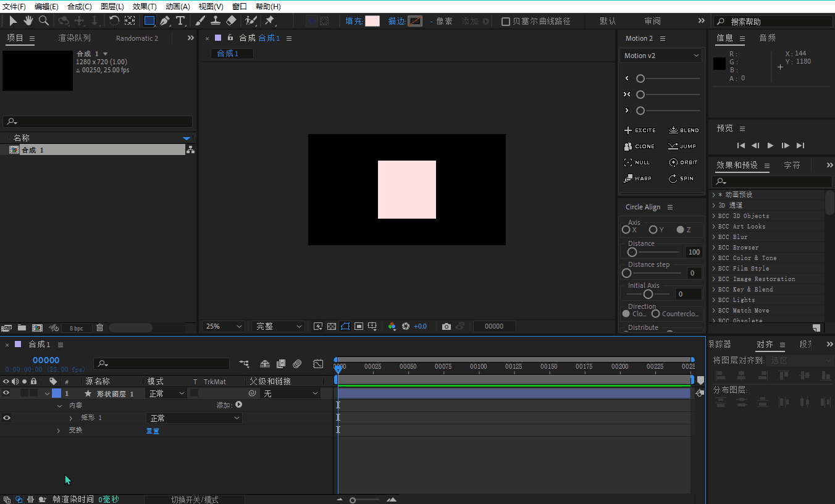This screenshot has height=504, width=835.
Task: Select the Hand tool
Action: point(28,20)
